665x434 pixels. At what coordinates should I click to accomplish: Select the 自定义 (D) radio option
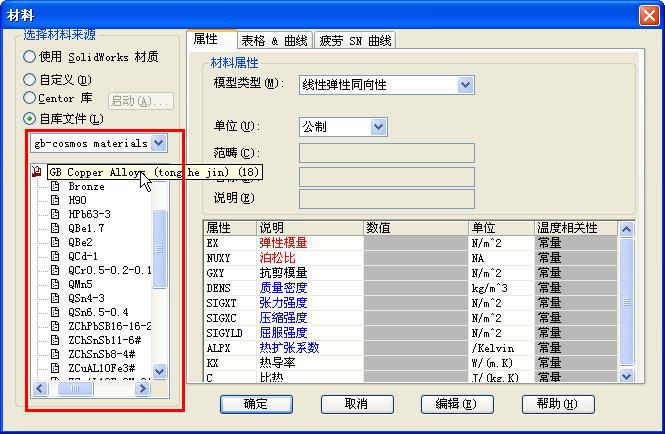pos(29,79)
